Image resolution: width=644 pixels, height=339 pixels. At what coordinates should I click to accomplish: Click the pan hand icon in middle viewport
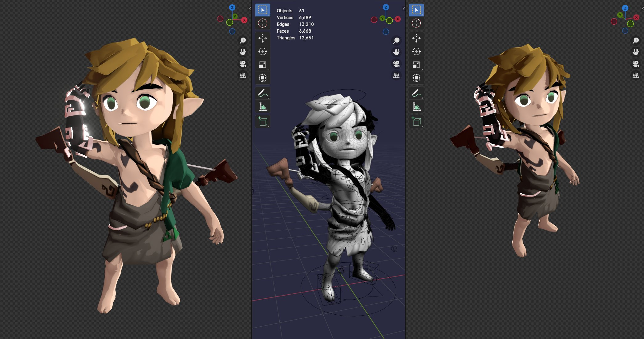[x=396, y=52]
